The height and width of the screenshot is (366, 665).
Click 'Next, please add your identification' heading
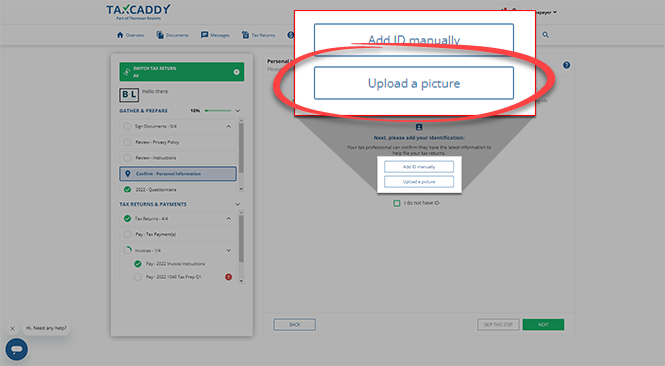(x=419, y=138)
